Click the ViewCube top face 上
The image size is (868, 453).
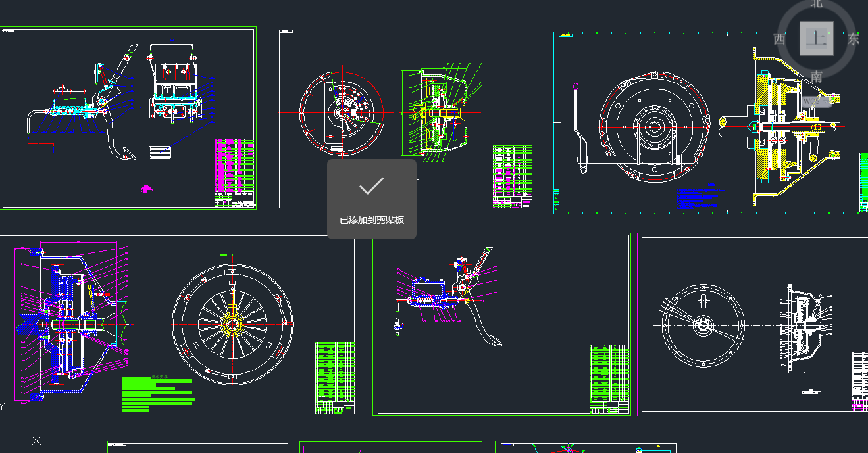tap(817, 38)
